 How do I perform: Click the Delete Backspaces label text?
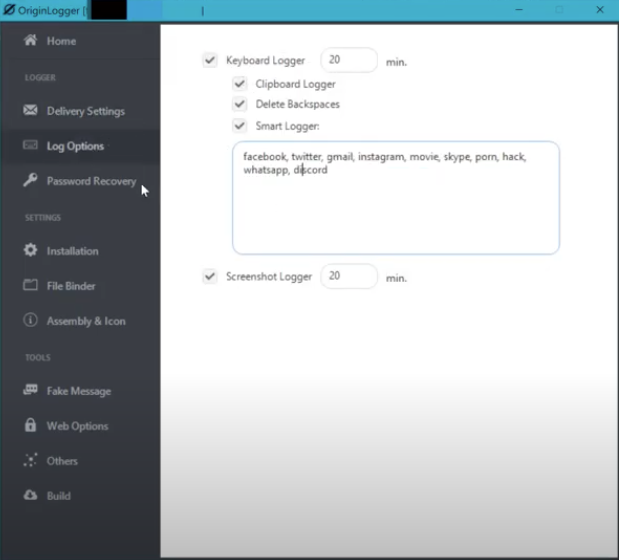[298, 104]
